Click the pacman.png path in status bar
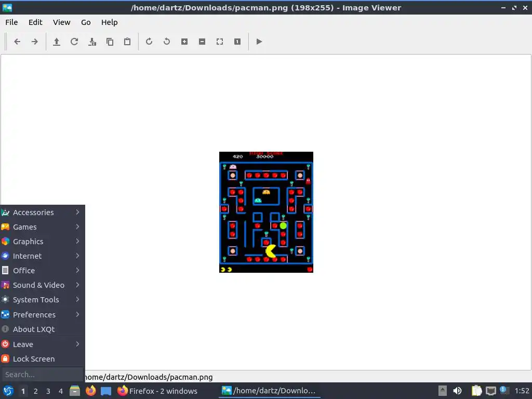This screenshot has height=399, width=532. coord(149,377)
